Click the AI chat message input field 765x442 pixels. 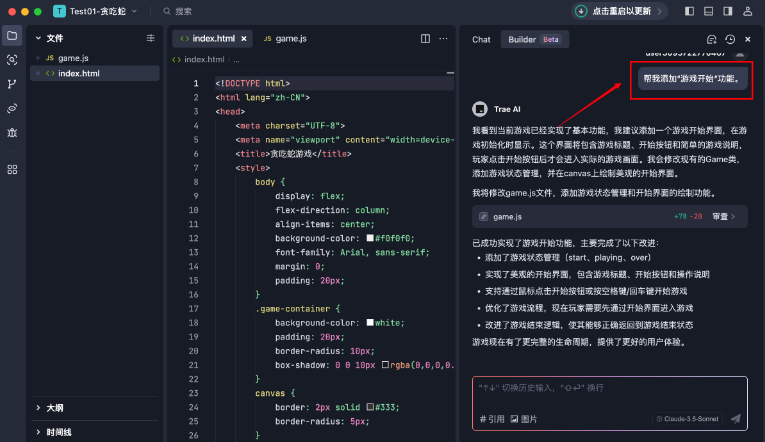608,388
